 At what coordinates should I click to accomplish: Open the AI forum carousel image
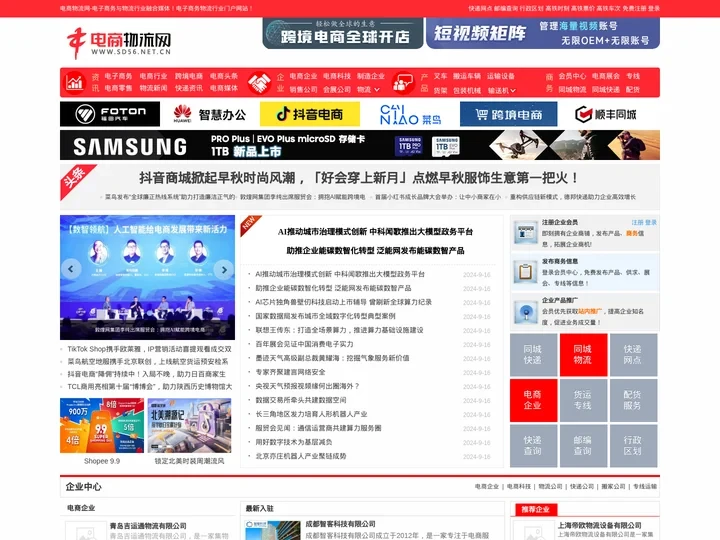pyautogui.click(x=147, y=277)
